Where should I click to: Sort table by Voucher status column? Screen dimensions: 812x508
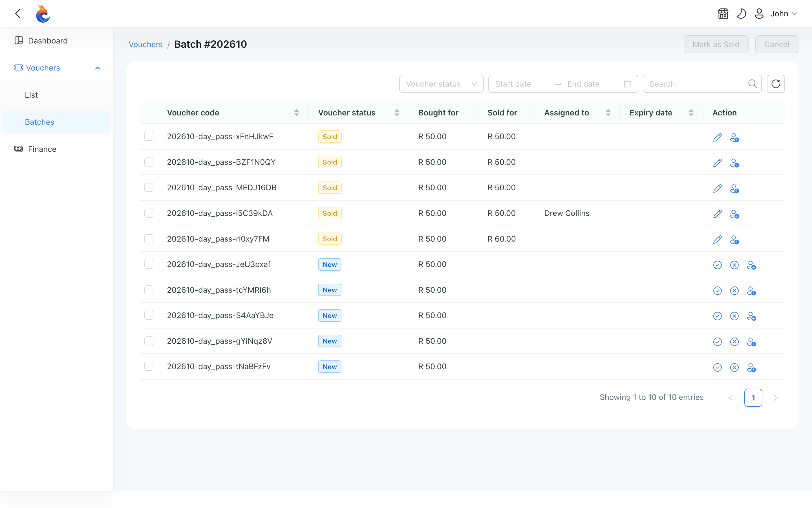[x=397, y=113]
